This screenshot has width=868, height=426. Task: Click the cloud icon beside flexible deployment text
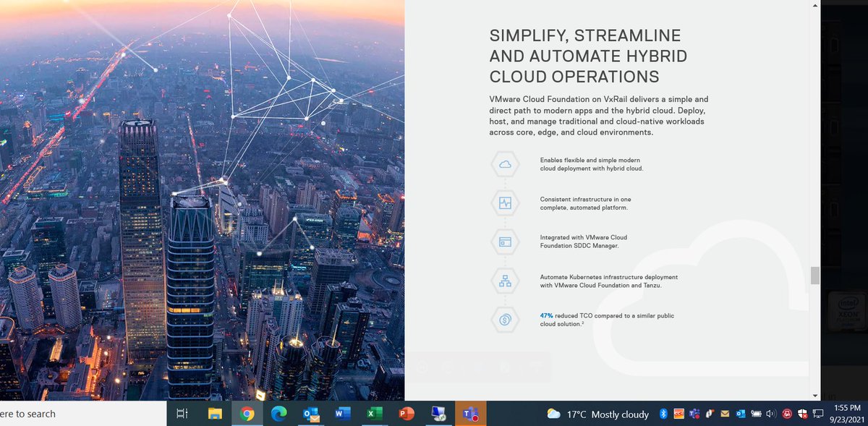point(505,164)
